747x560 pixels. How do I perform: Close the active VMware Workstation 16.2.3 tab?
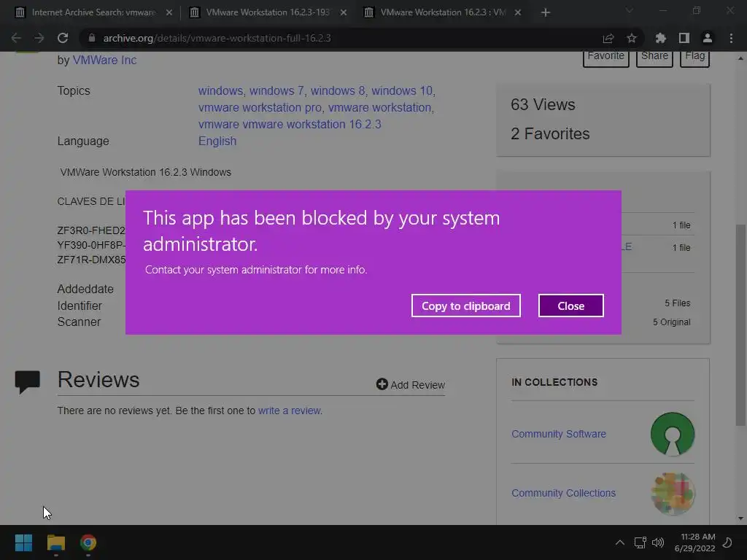pos(518,12)
